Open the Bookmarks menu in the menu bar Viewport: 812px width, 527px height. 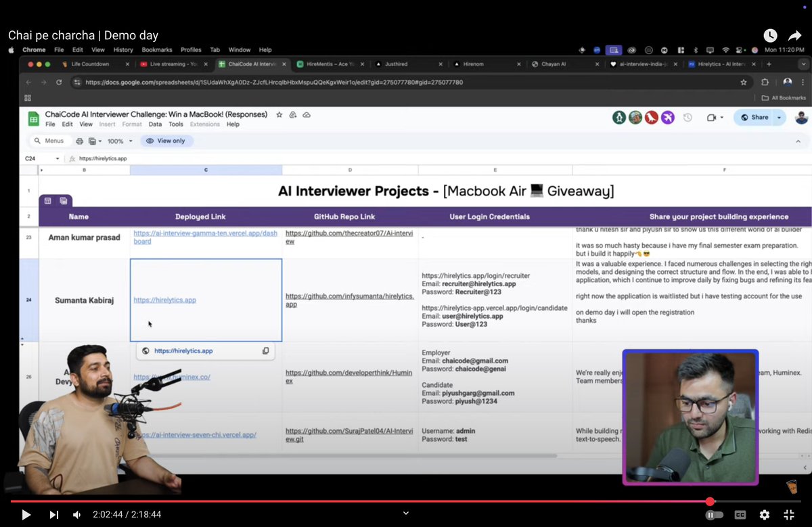(x=157, y=49)
